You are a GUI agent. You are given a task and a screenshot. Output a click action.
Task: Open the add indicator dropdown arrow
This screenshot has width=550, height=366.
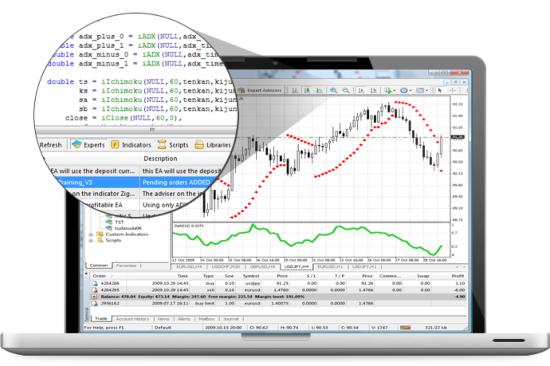395,91
